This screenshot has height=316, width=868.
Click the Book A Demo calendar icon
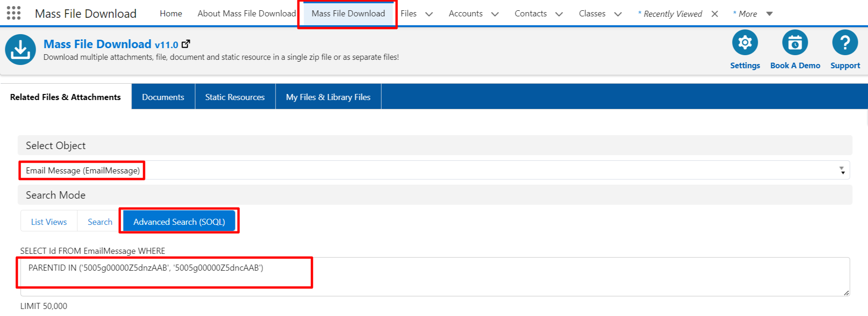[795, 43]
